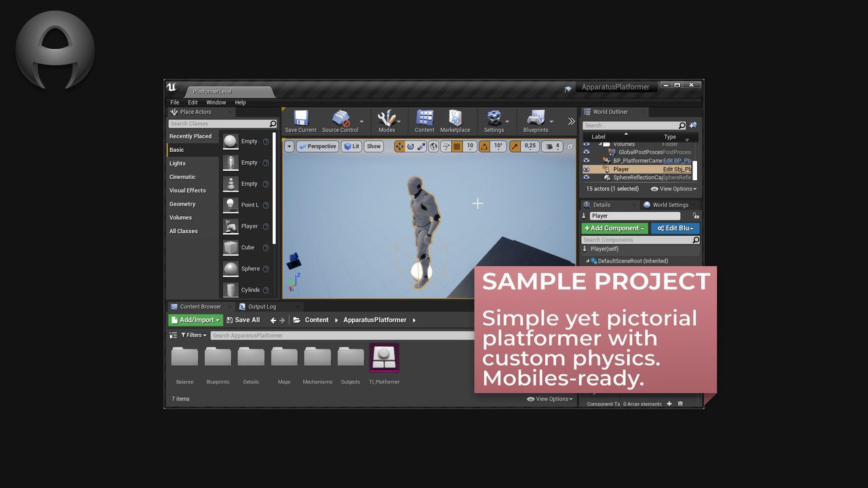Click the Add Component button
This screenshot has height=488, width=868.
pos(614,228)
